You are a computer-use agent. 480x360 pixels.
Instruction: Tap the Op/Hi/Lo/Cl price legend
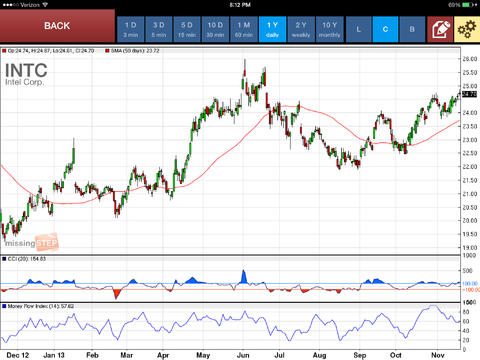(x=48, y=51)
